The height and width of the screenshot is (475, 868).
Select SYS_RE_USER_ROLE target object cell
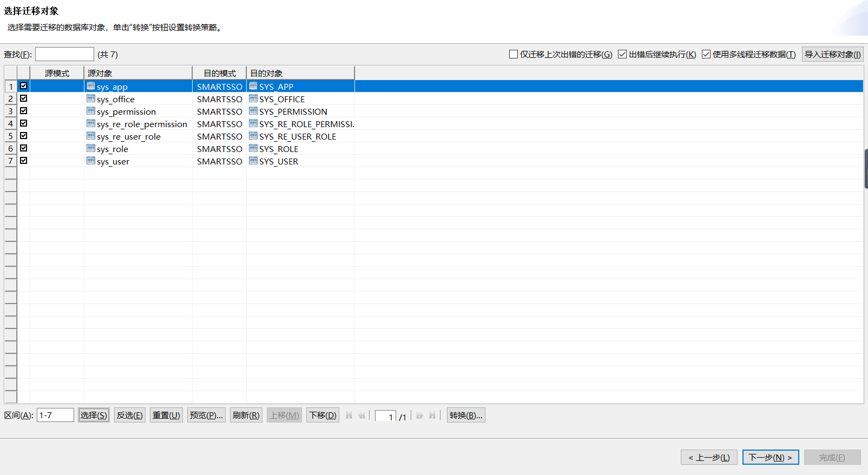click(300, 136)
